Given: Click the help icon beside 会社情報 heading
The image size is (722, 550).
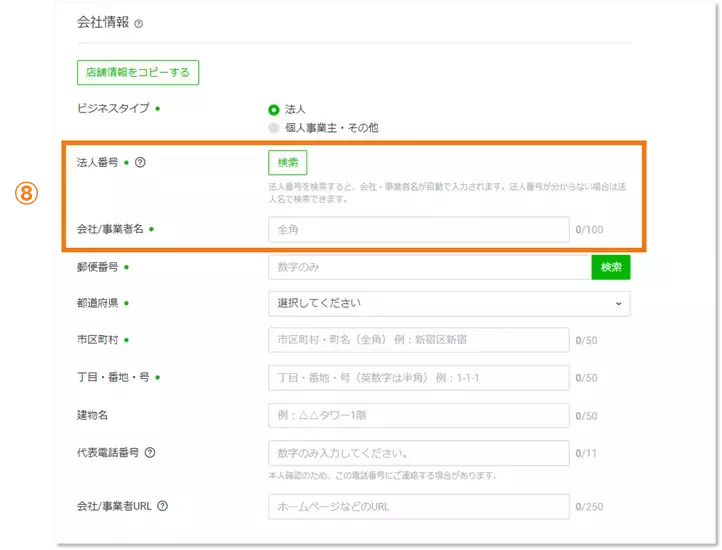Looking at the screenshot, I should coord(139,24).
